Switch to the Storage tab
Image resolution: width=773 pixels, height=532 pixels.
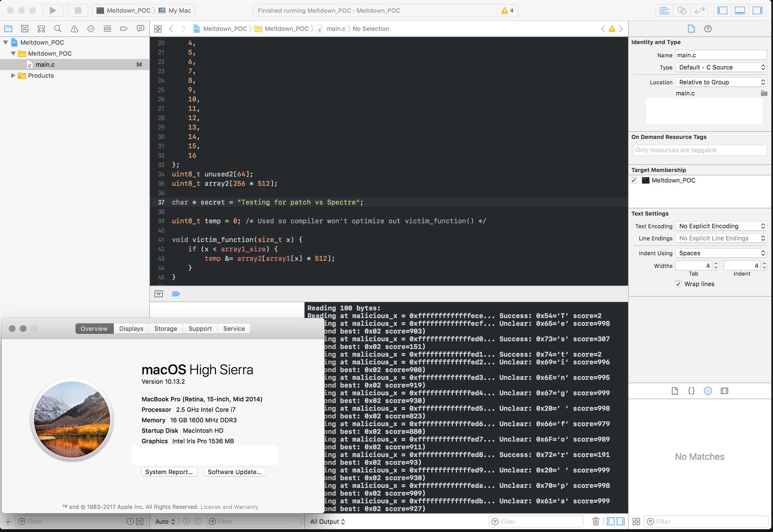point(166,328)
